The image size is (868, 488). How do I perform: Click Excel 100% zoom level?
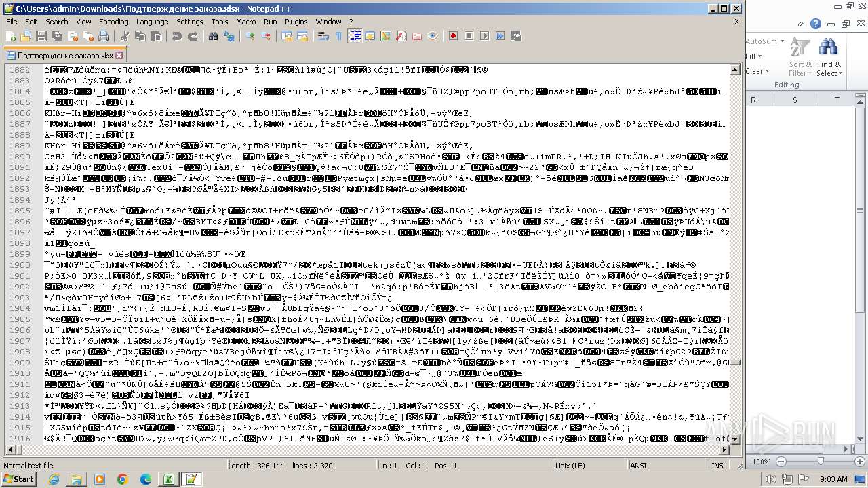click(x=761, y=462)
